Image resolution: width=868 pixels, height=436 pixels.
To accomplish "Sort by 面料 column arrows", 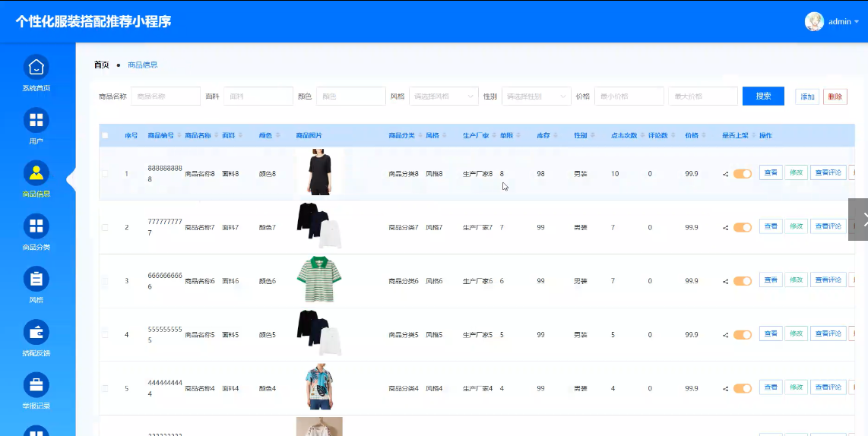I will click(241, 135).
